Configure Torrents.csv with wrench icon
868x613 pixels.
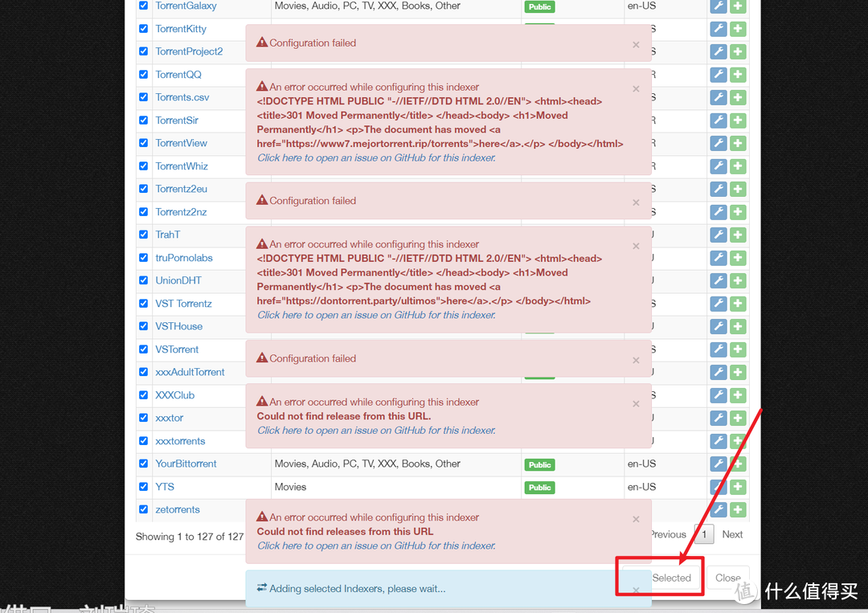click(x=718, y=97)
